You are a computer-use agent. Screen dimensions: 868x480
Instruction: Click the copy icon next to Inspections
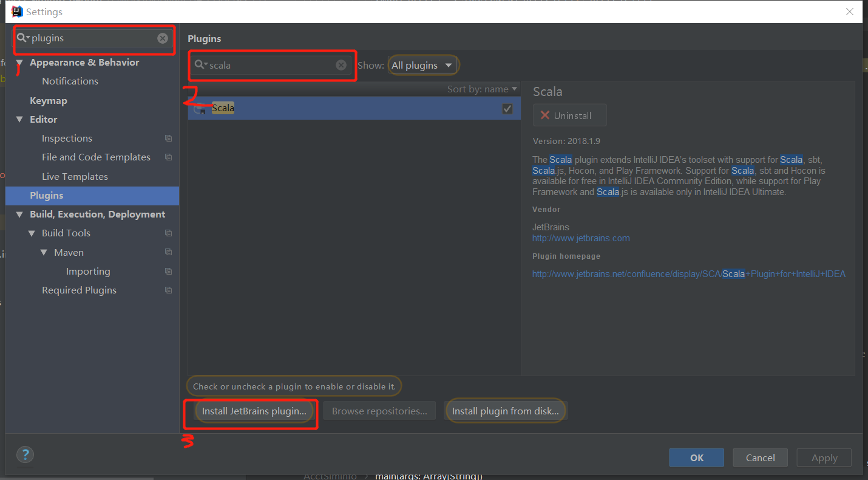pyautogui.click(x=168, y=139)
